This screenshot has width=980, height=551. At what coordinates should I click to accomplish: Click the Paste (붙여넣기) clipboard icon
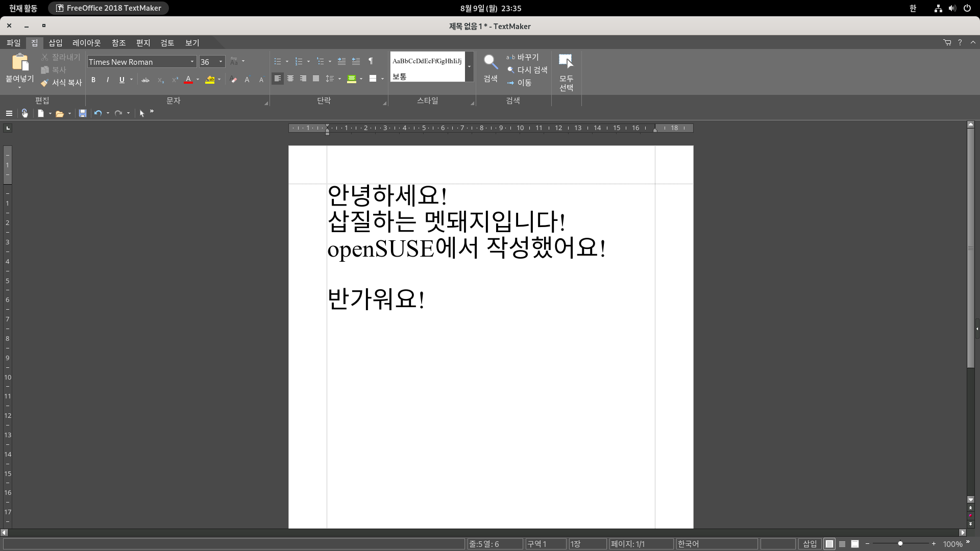click(x=20, y=63)
